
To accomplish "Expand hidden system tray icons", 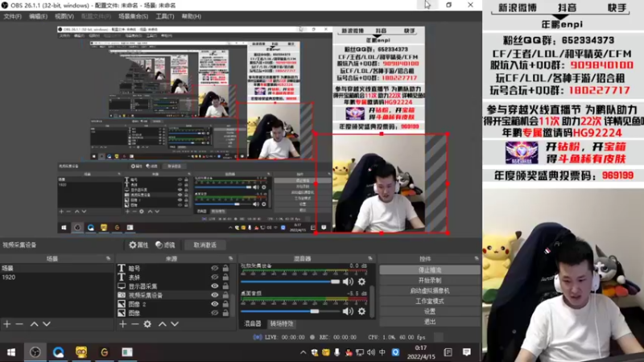I will (303, 352).
